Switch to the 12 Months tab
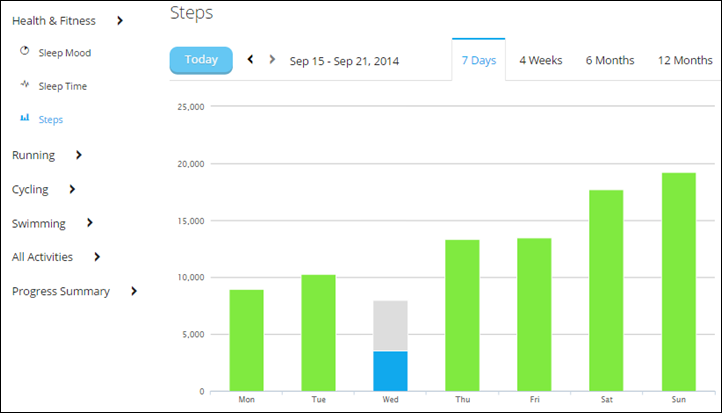 685,60
